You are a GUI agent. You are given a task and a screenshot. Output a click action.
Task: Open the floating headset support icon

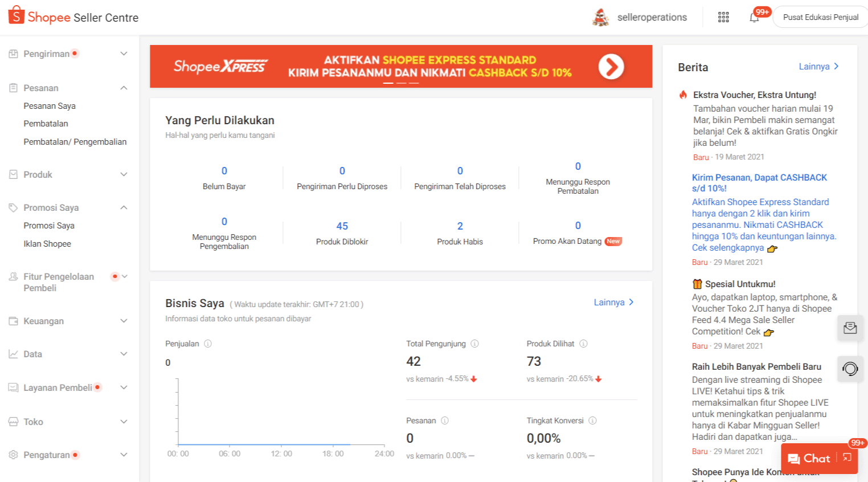point(850,369)
